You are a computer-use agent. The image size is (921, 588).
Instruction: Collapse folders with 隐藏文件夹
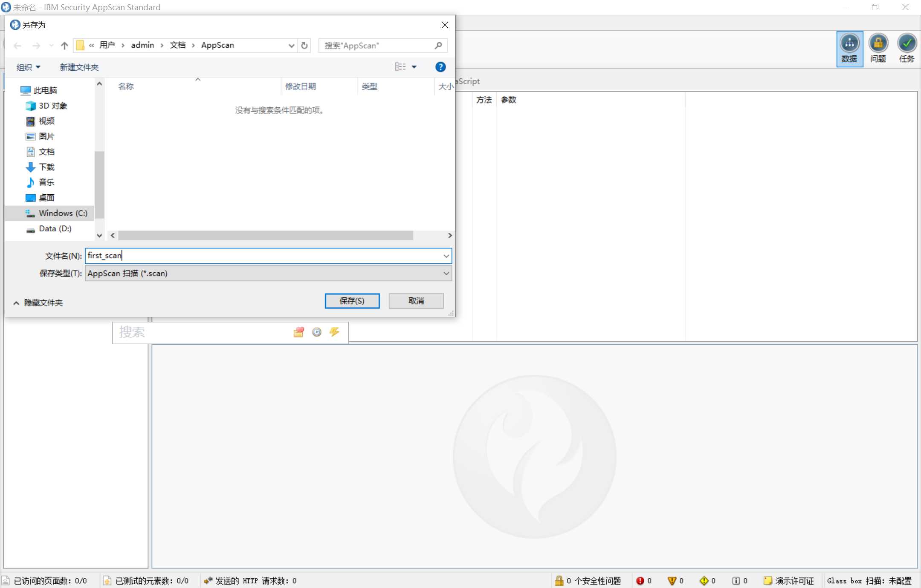point(38,303)
